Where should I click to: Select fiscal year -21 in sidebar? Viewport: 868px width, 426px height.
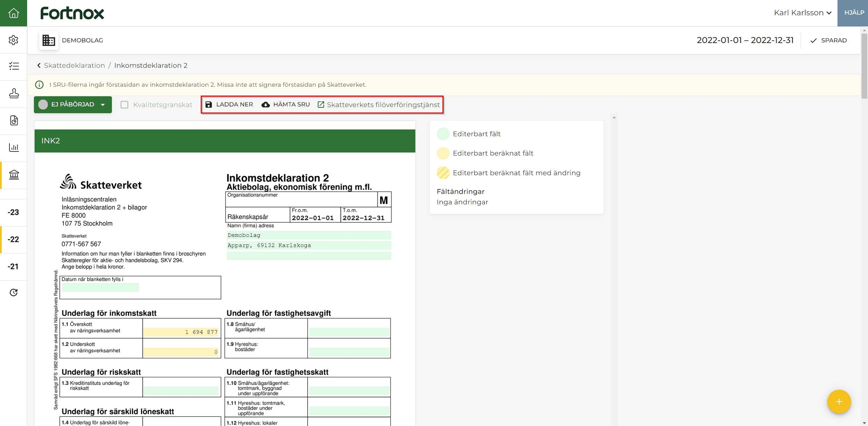pos(14,266)
